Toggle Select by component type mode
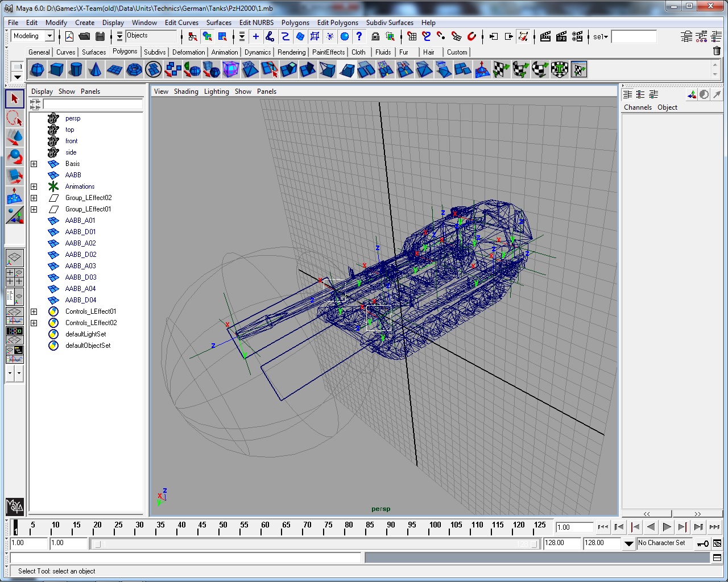Viewport: 728px width, 582px height. click(222, 36)
